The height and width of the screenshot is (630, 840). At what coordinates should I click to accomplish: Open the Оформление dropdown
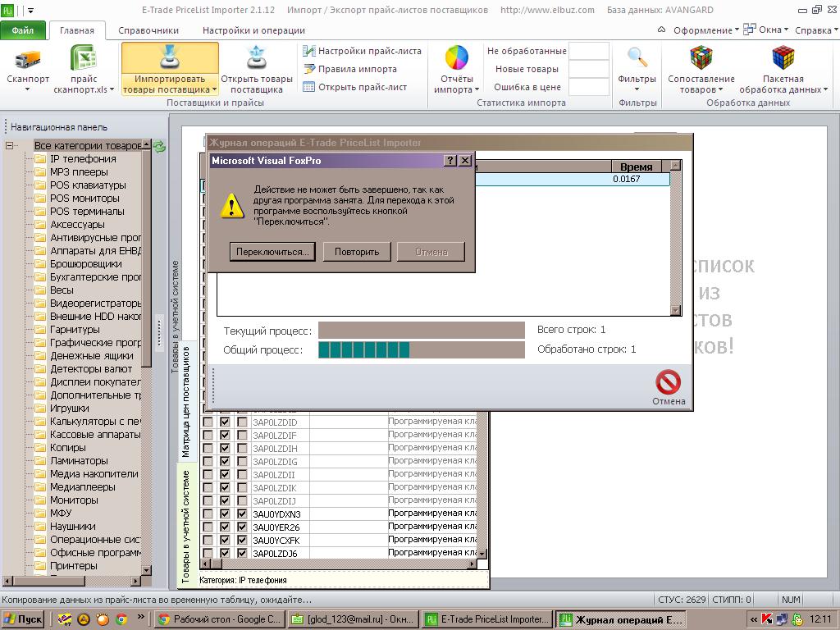pos(706,30)
